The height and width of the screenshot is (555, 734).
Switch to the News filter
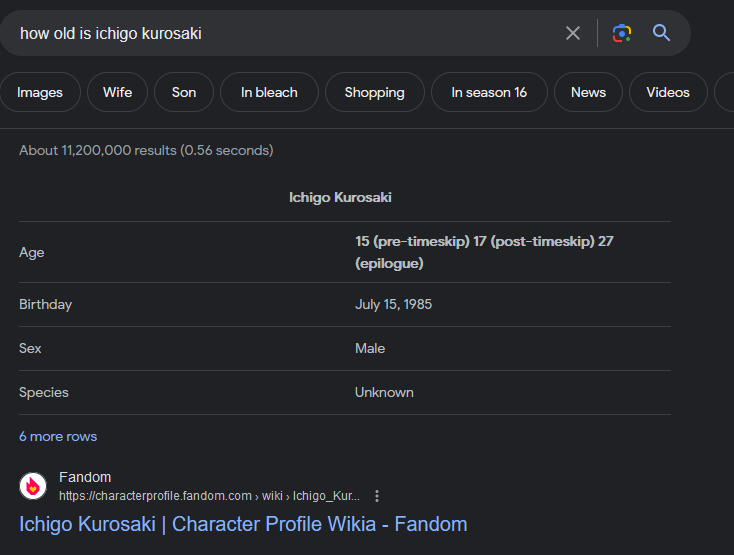tap(588, 92)
